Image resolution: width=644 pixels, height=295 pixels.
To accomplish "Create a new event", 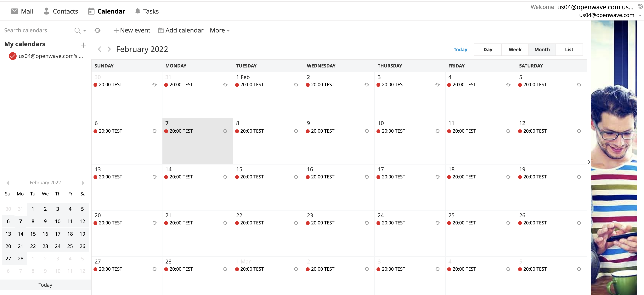I will pos(132,30).
